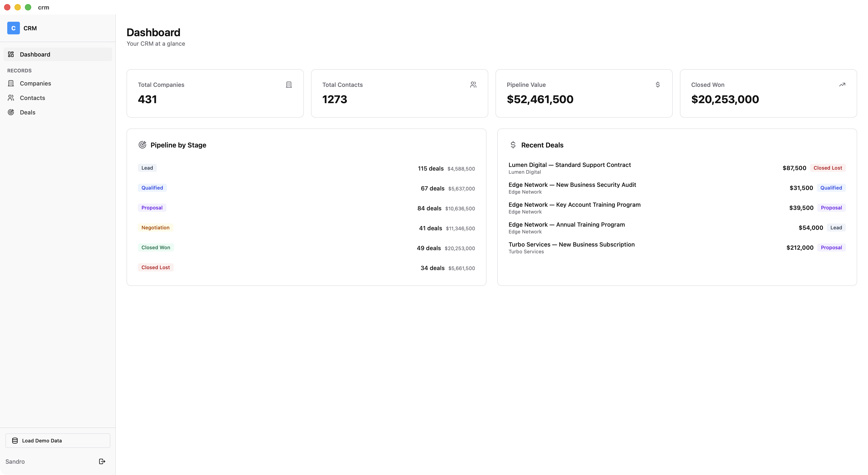Click the Load Demo Data button
This screenshot has width=868, height=475.
pyautogui.click(x=57, y=441)
